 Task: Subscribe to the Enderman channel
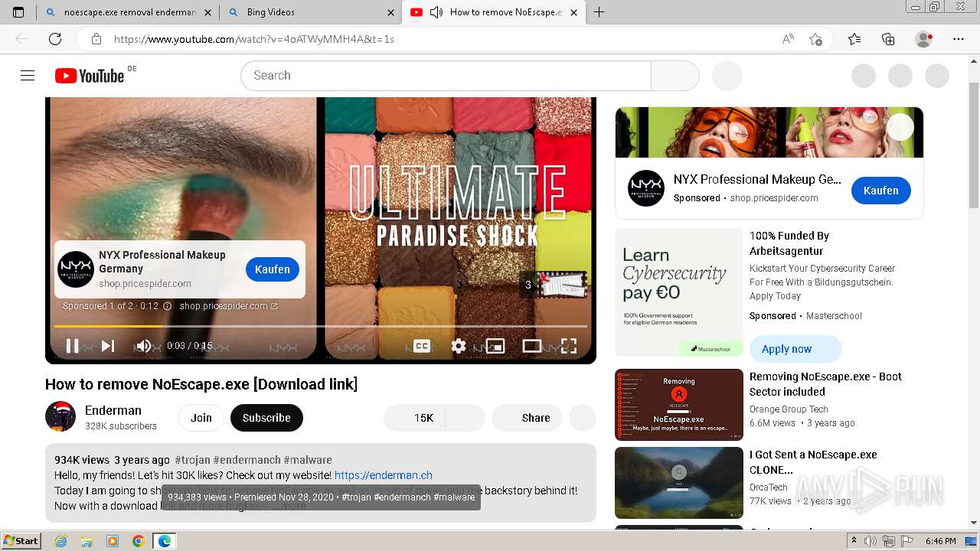click(266, 418)
